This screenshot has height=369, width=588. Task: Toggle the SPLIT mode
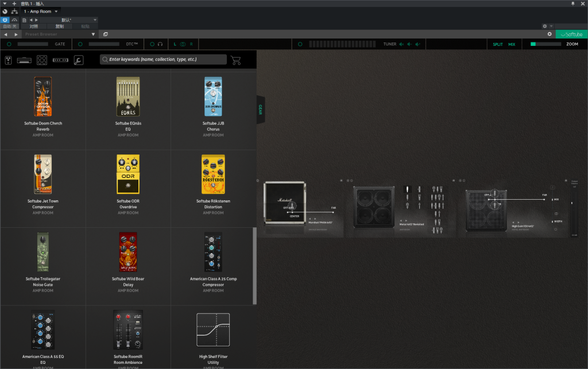498,44
